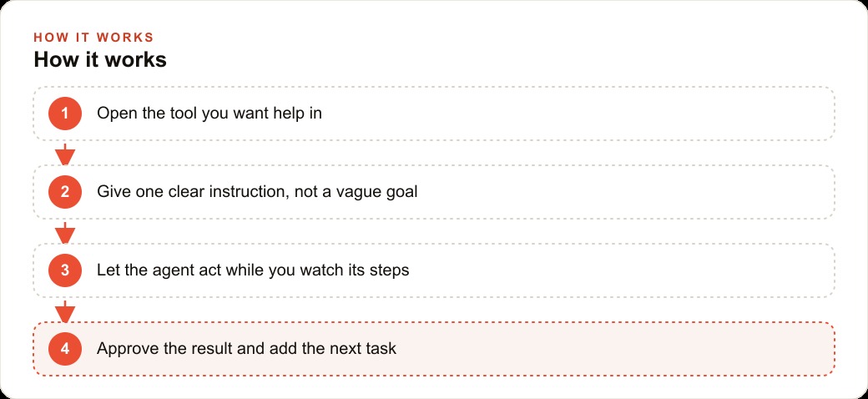Click the highlighted step 4 card background
The width and height of the screenshot is (868, 399).
[609, 349]
